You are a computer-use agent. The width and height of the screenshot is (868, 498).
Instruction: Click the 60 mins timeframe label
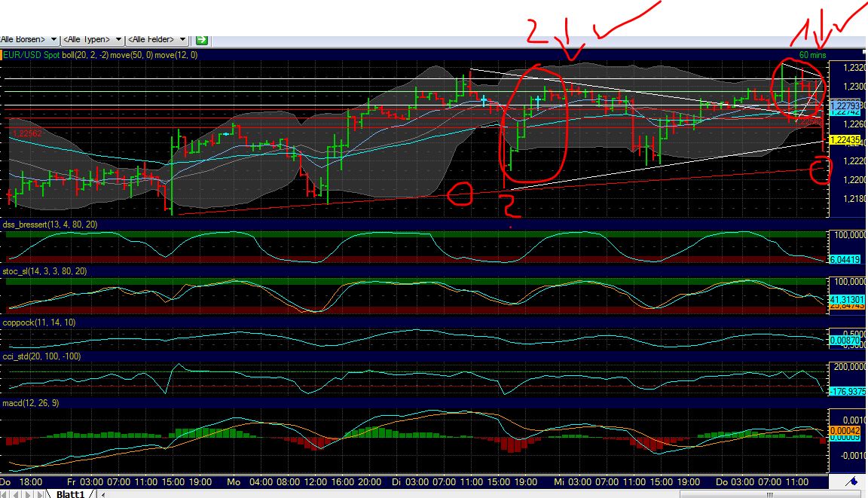click(x=811, y=54)
